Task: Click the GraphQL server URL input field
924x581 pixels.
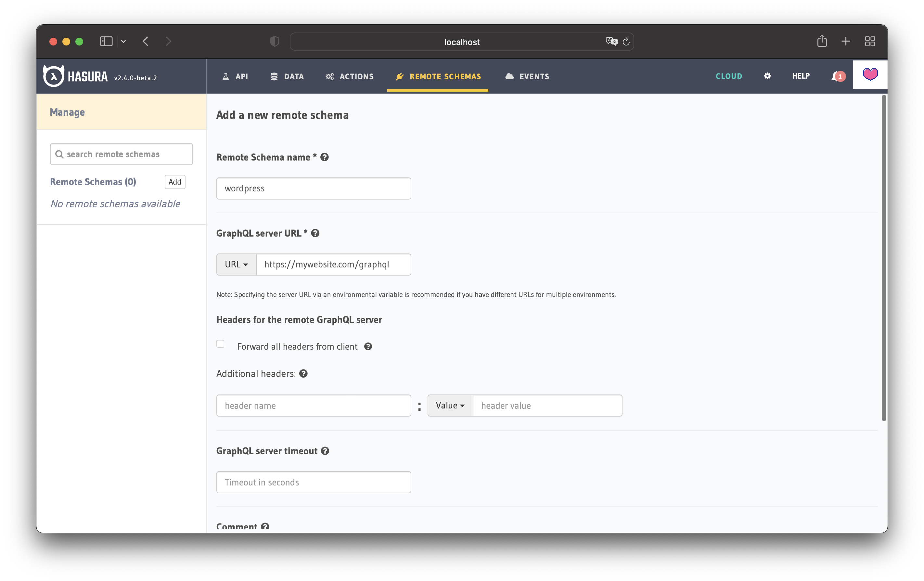Action: pyautogui.click(x=333, y=264)
